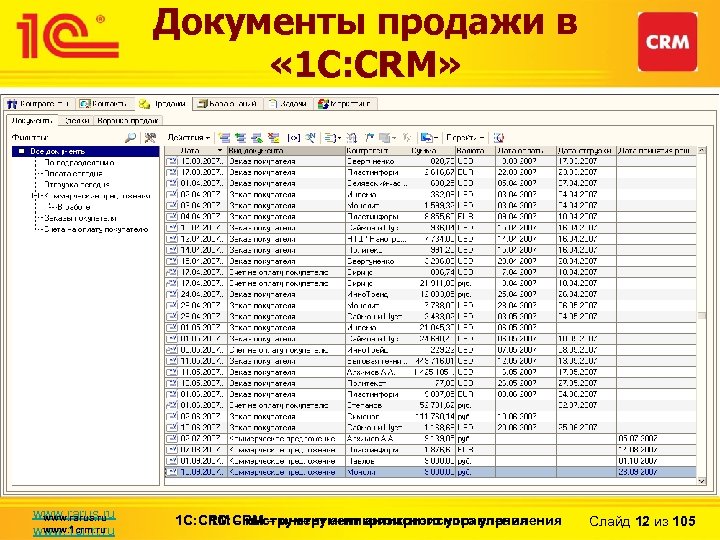Select Отгрузка сегодня filter item

[77, 185]
